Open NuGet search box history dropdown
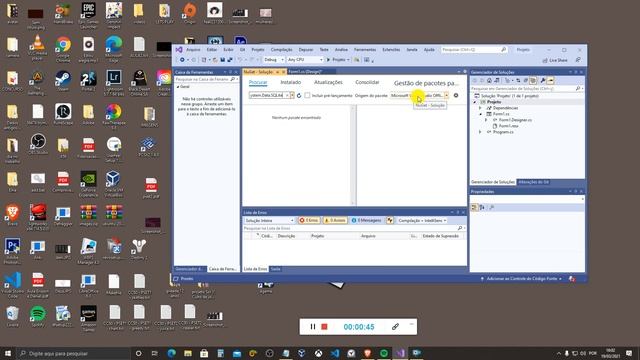640x360 pixels. 292,96
